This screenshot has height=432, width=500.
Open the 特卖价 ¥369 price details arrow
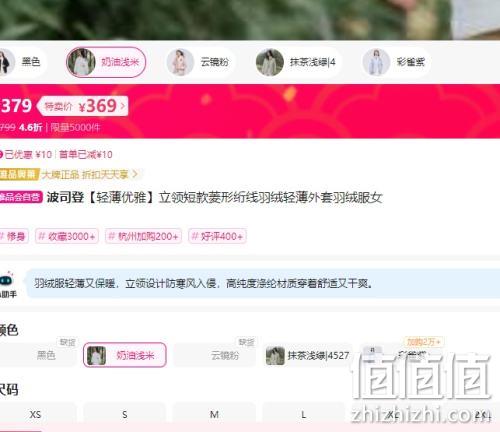(123, 106)
